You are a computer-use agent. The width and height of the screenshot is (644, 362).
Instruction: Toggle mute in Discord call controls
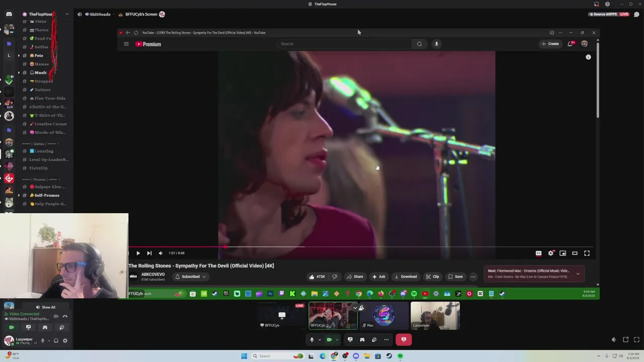point(311,340)
